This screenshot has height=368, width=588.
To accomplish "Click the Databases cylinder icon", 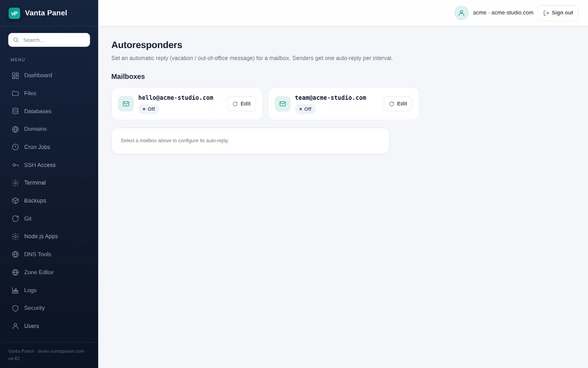I will click(15, 111).
